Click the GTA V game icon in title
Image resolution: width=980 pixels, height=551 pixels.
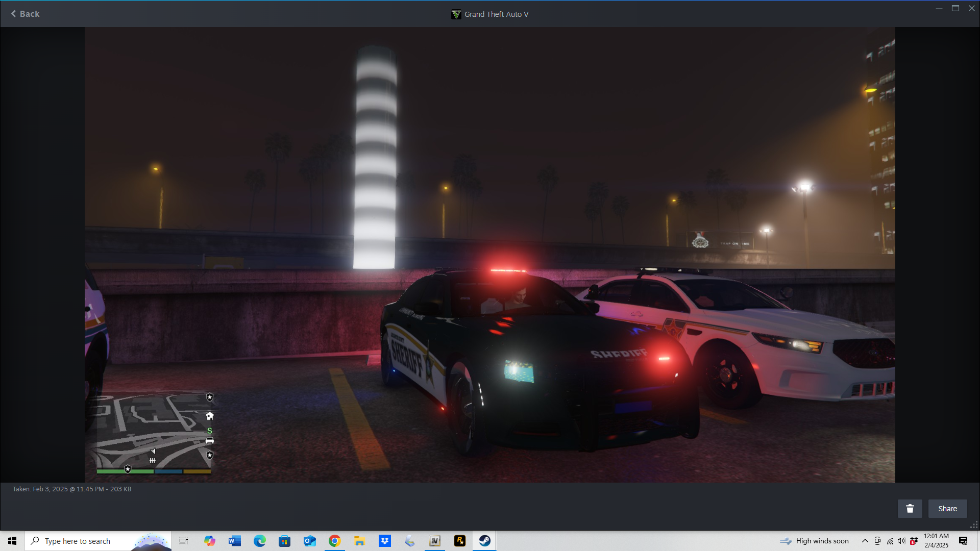[x=456, y=14]
